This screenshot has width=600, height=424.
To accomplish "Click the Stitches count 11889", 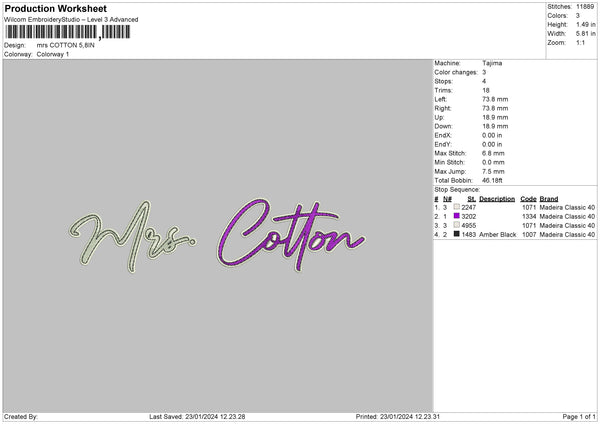I will [x=585, y=7].
